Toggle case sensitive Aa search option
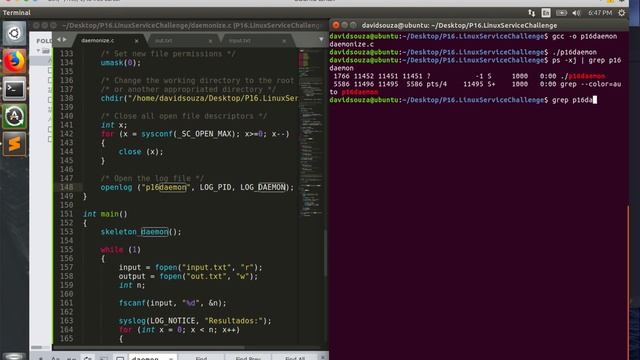This screenshot has height=360, width=640. (x=56, y=358)
